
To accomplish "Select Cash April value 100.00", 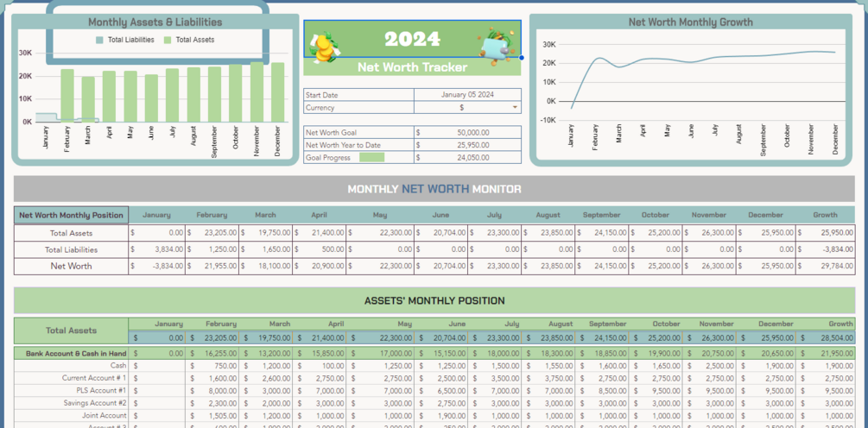I will click(320, 366).
